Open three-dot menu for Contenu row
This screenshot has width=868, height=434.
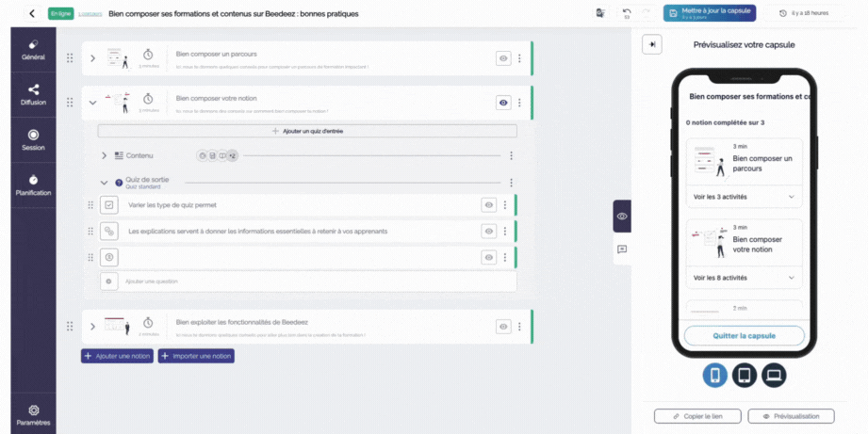point(511,156)
